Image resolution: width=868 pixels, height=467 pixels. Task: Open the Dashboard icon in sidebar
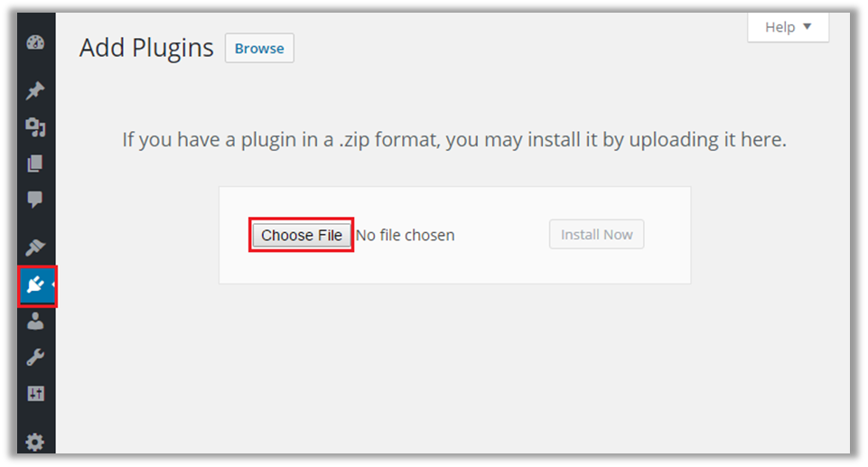35,43
